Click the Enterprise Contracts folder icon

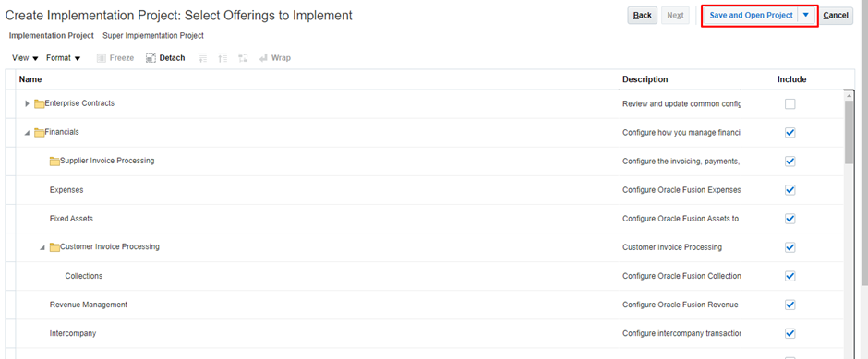(x=40, y=103)
